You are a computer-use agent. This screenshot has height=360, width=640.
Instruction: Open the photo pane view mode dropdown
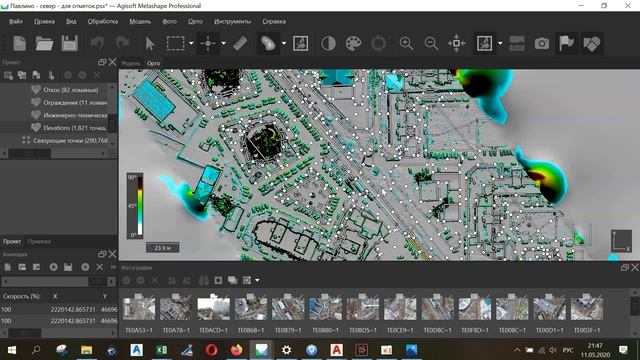pos(257,280)
